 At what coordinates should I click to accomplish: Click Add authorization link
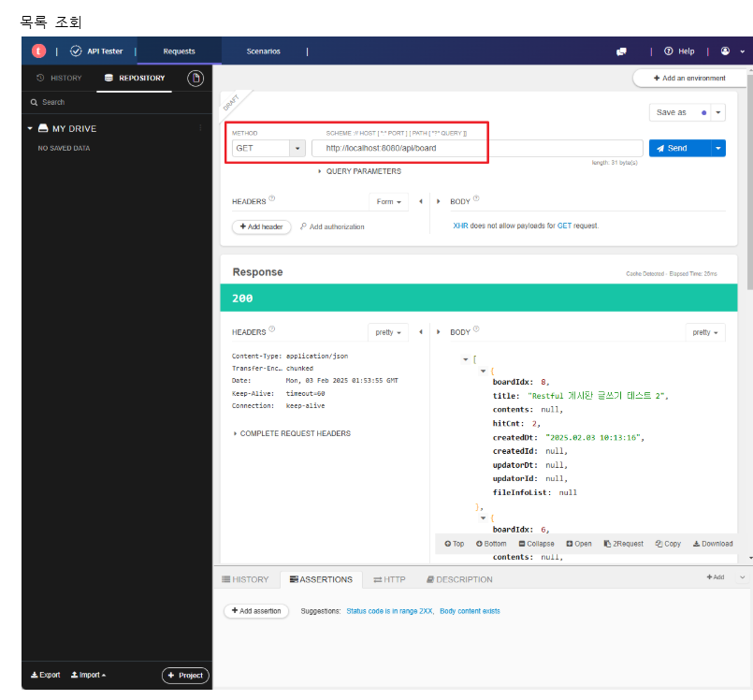click(332, 226)
